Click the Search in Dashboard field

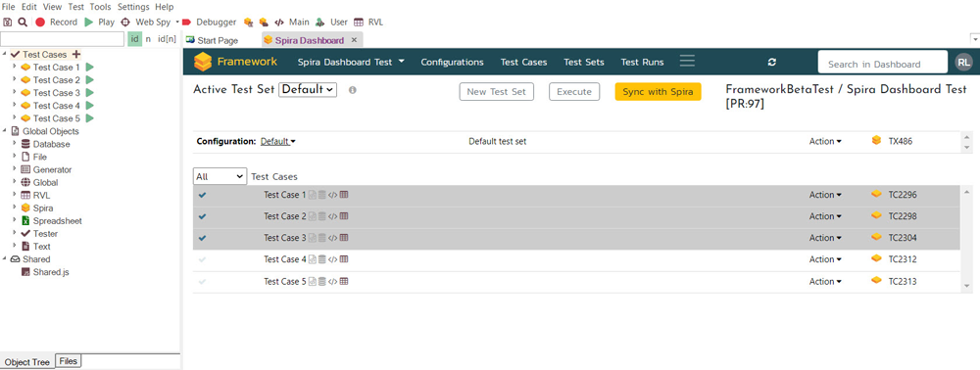(883, 63)
